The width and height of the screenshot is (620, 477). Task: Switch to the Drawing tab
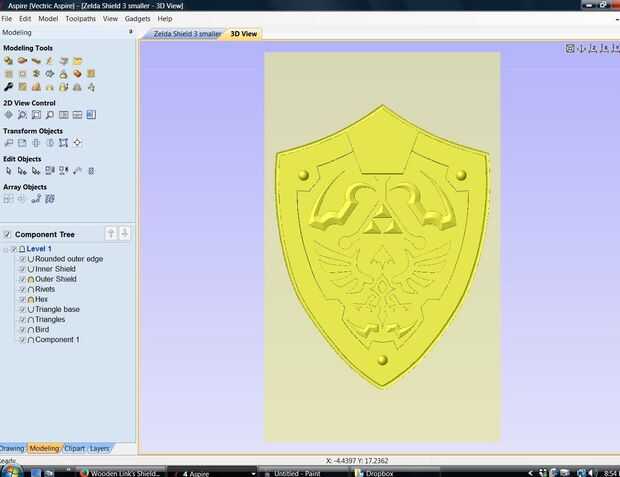[12, 448]
